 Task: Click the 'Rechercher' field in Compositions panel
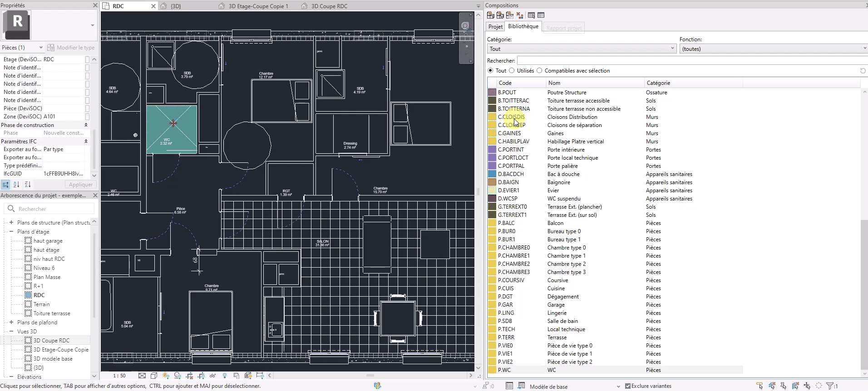click(x=690, y=61)
